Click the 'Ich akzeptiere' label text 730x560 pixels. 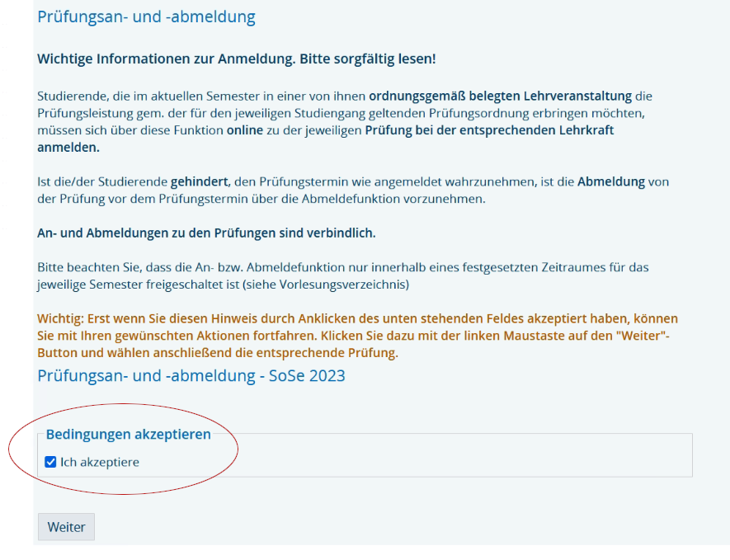(x=100, y=462)
